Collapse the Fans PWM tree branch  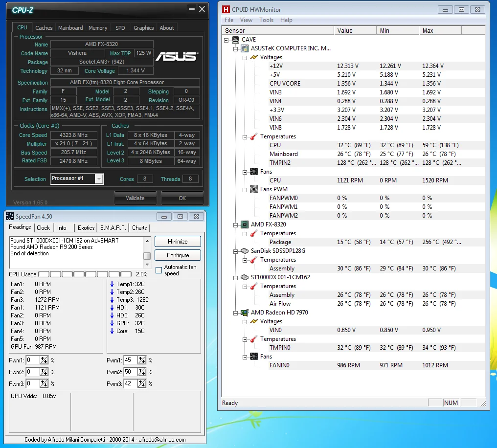coord(245,190)
